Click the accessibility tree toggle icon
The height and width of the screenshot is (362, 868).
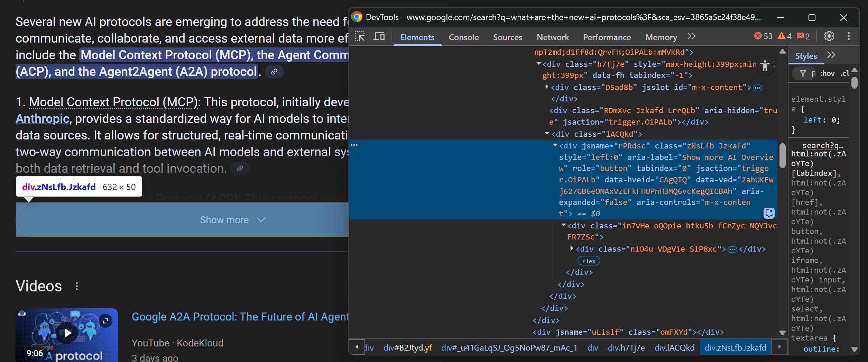pos(765,66)
